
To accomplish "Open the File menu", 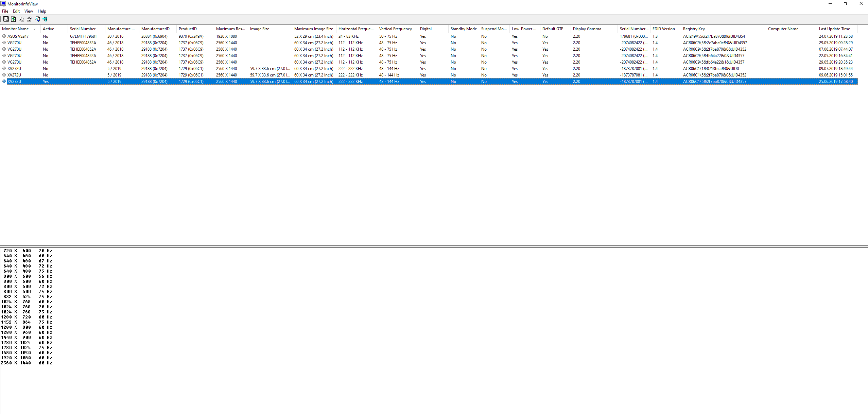I will (5, 11).
